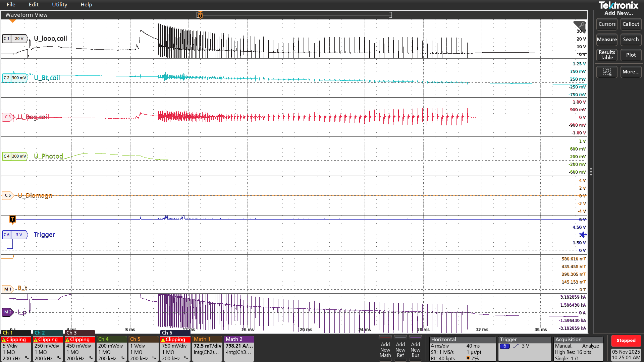Open the Utility menu
Image resolution: width=644 pixels, height=362 pixels.
coord(59,5)
